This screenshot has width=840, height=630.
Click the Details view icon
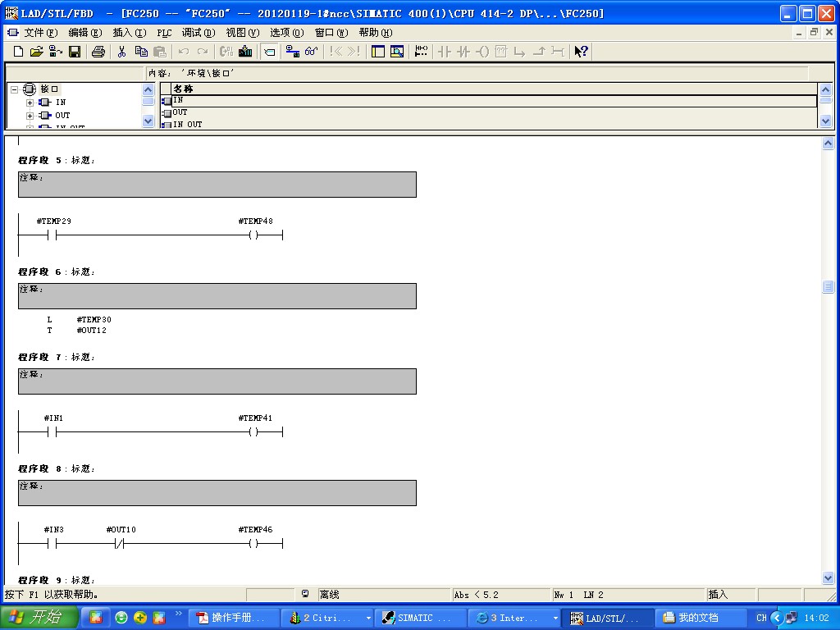(x=397, y=52)
